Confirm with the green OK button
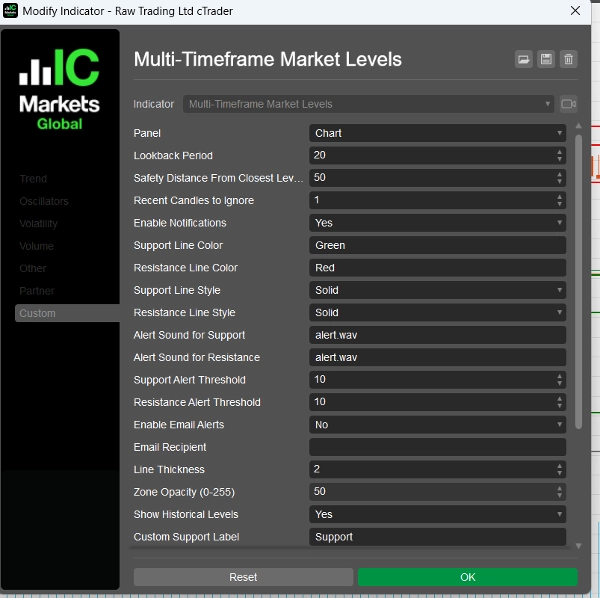This screenshot has width=600, height=598. click(x=468, y=577)
